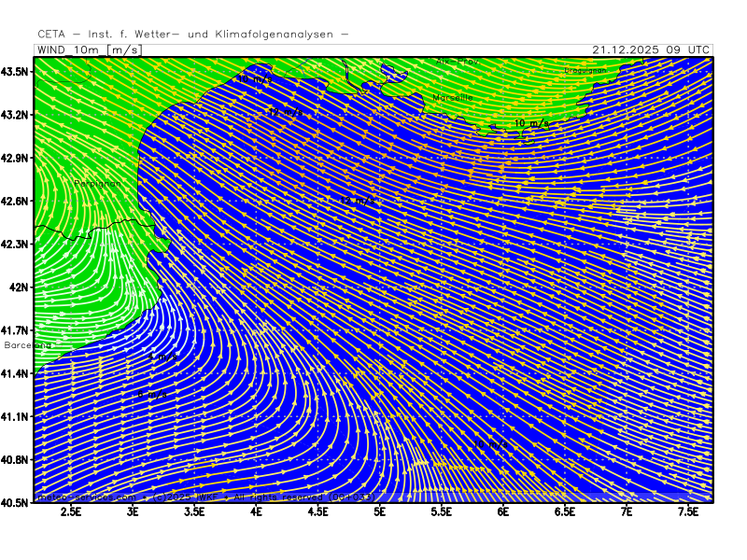
Task: Click the Draguignan city label
Action: [585, 70]
